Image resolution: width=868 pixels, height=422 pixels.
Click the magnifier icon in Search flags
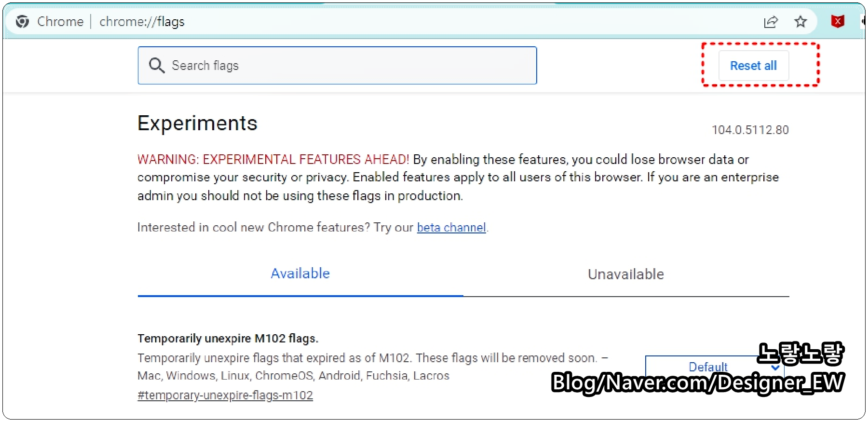(157, 65)
